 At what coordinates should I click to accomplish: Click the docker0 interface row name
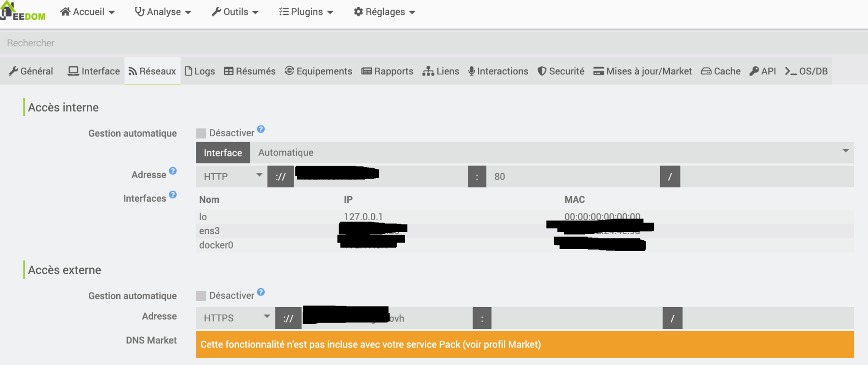pos(216,245)
